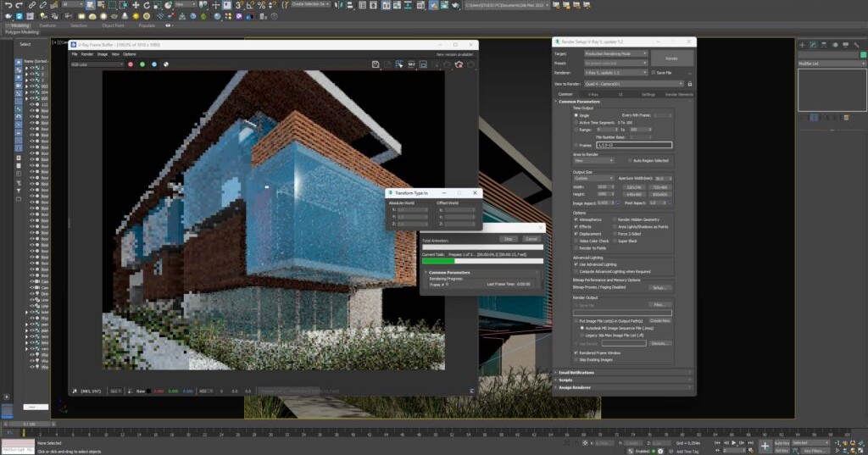Screen dimensions: 868x455
Task: Undo the last action in toolbar
Action: [8, 5]
